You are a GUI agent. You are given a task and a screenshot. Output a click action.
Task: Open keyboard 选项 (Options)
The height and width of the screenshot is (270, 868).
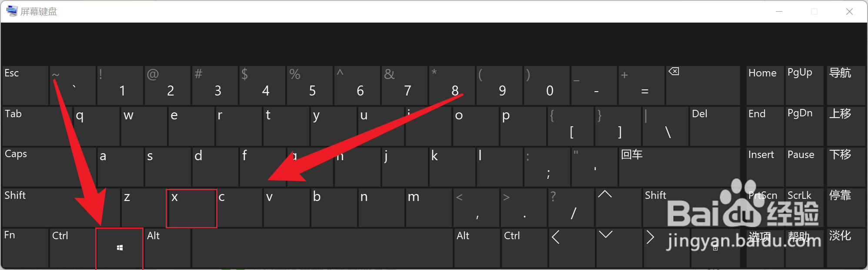tap(765, 248)
